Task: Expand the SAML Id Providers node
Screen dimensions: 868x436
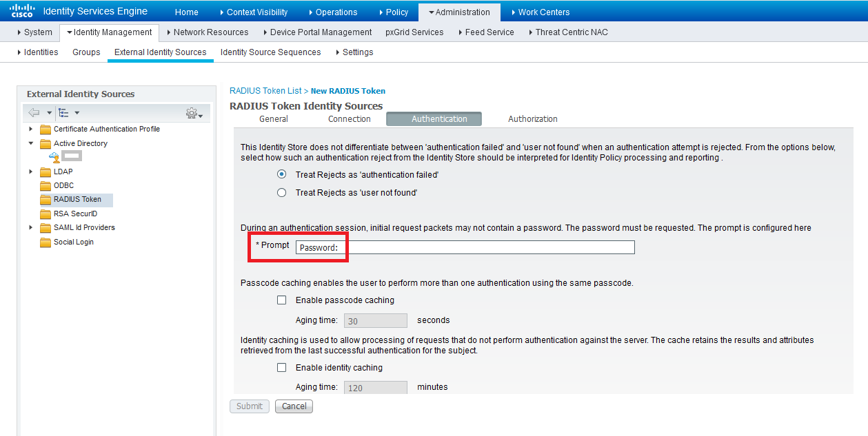Action: pos(29,227)
